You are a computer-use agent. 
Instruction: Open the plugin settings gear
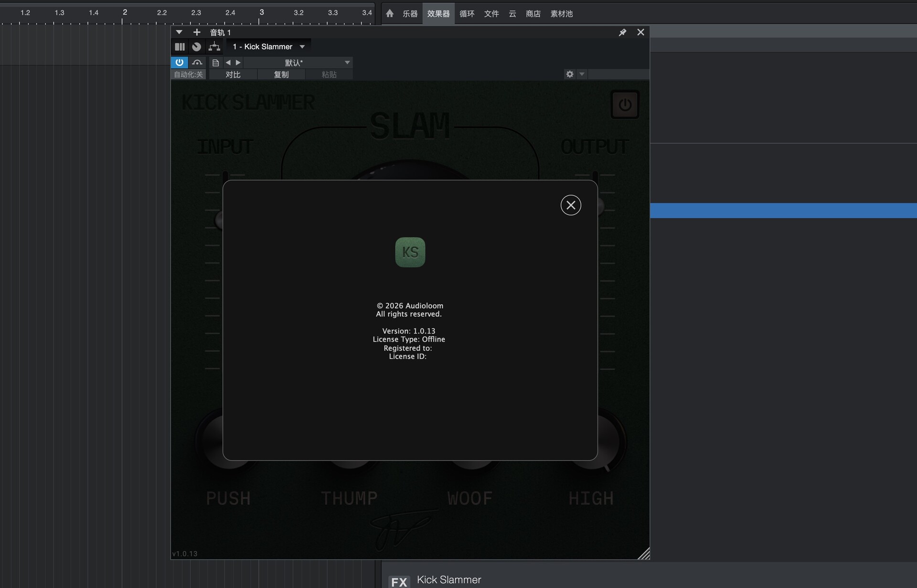[x=569, y=74]
